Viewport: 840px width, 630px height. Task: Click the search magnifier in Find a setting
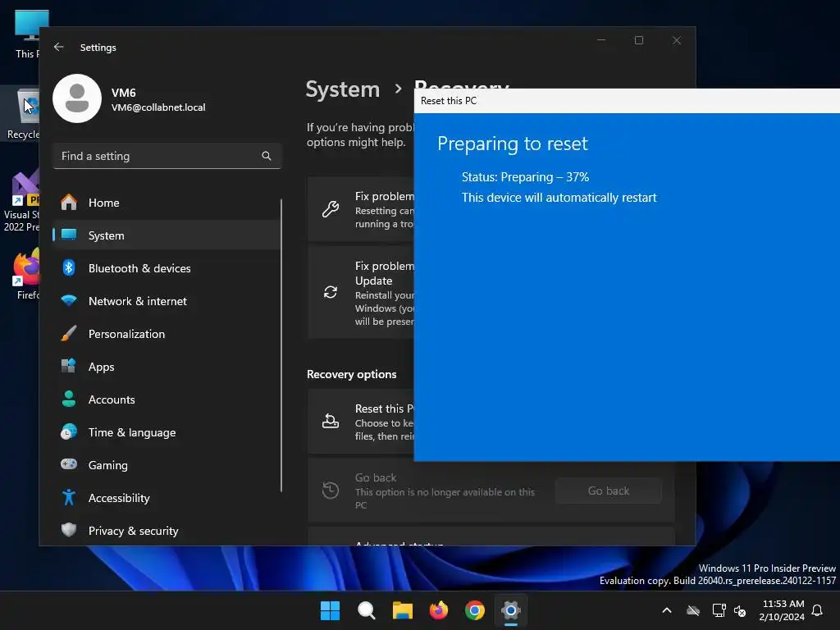point(267,156)
